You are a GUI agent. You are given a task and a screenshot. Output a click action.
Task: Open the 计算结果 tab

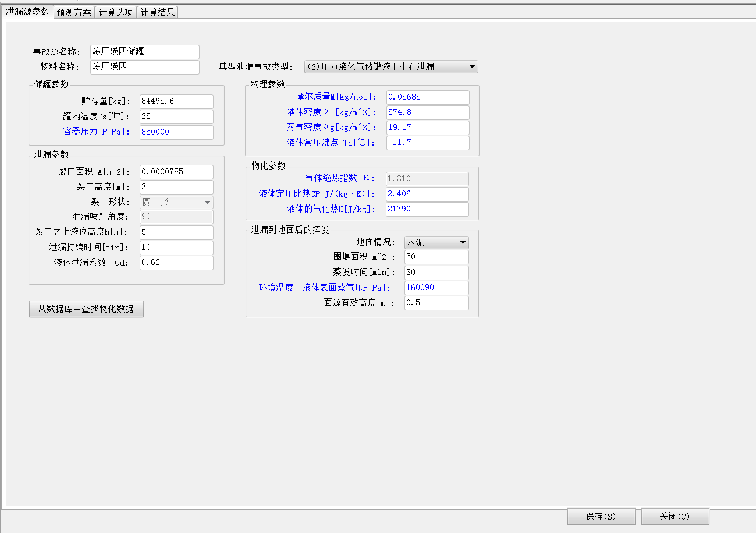click(x=157, y=12)
